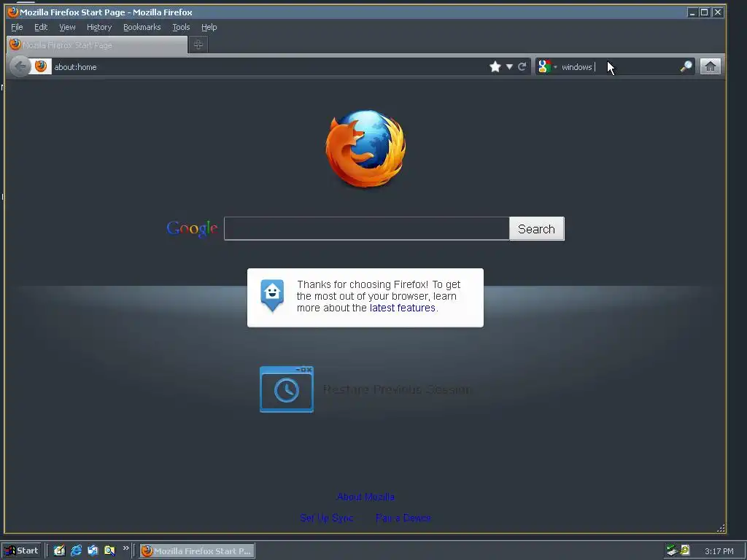Click the second system tray icon
747x560 pixels.
point(685,550)
